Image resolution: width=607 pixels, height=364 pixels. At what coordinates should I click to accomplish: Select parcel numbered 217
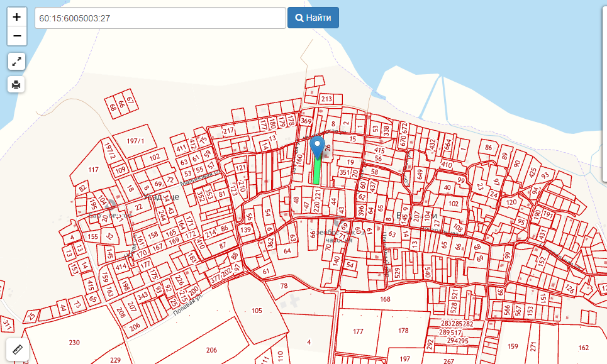[228, 131]
